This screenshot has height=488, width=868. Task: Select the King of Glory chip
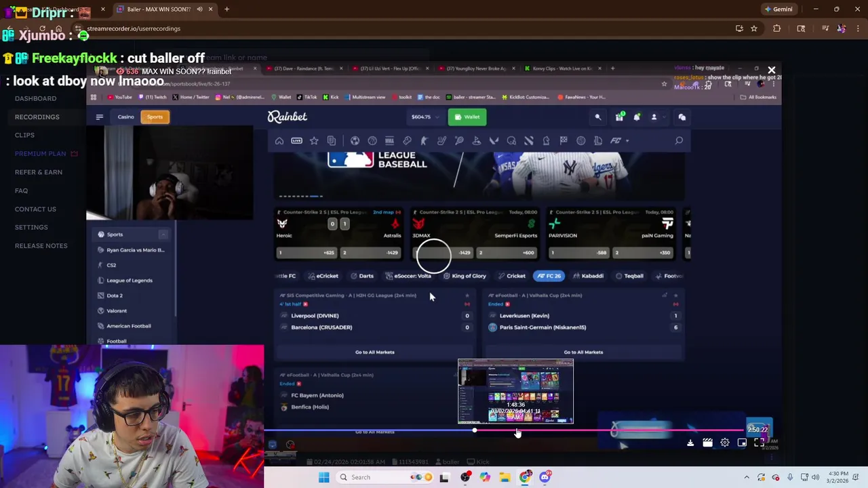[x=465, y=276]
